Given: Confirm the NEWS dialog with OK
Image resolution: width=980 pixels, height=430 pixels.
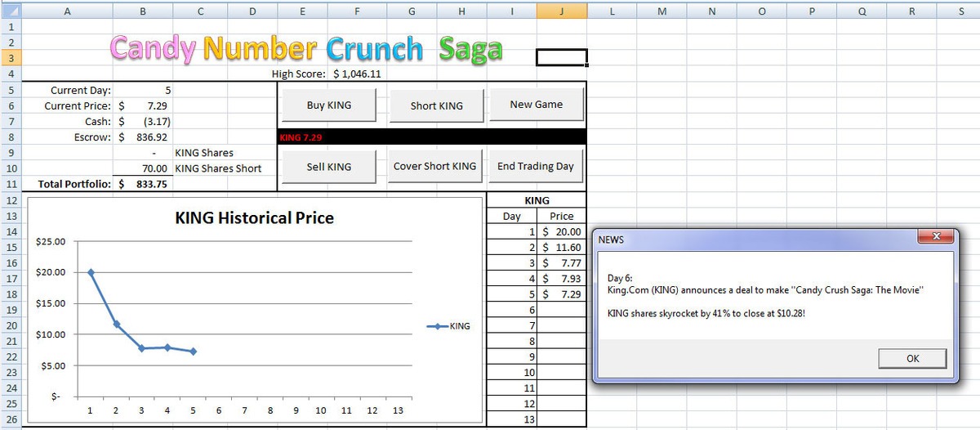Looking at the screenshot, I should 912,359.
